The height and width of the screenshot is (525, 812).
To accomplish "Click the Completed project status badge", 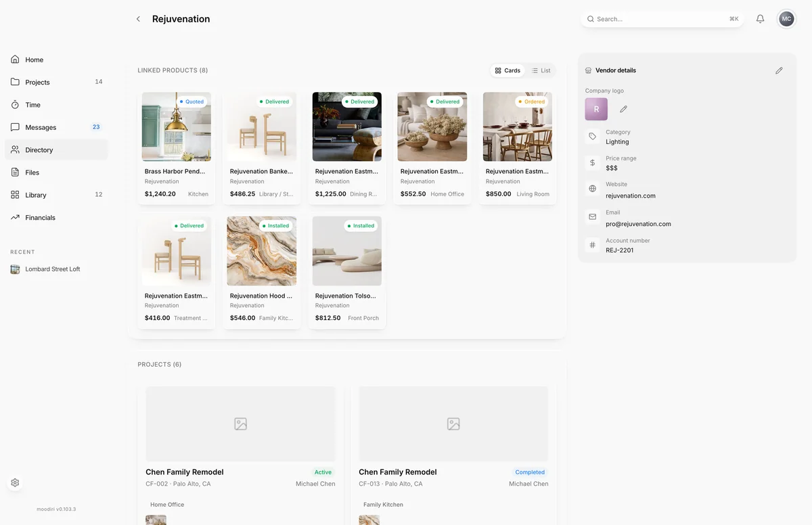I will click(x=530, y=472).
